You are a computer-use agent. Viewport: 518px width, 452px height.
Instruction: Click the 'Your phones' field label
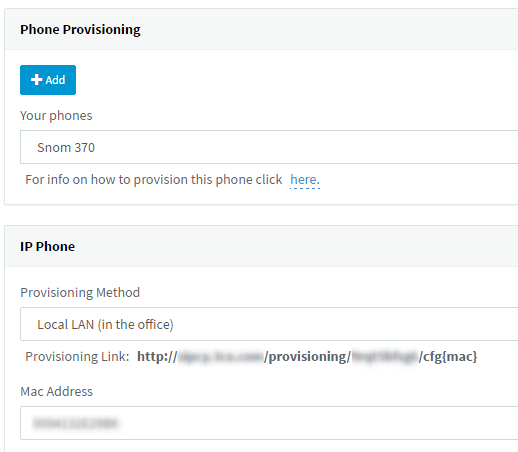(56, 116)
